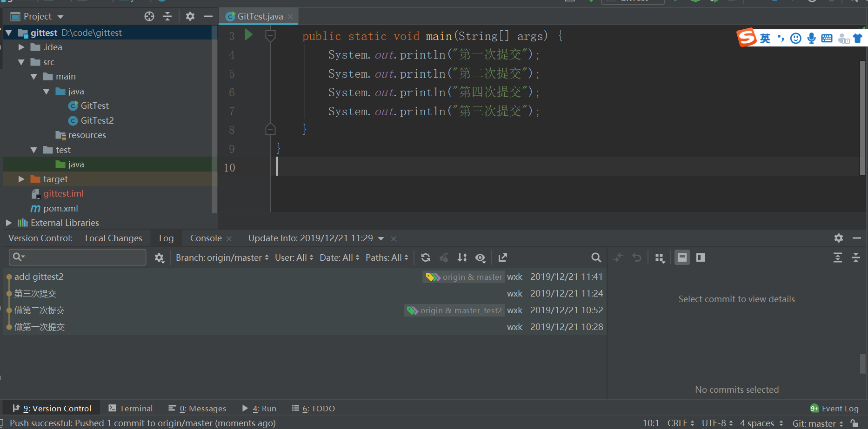Viewport: 868px width, 429px height.
Task: Hide the Version Control panel minus icon
Action: 857,238
